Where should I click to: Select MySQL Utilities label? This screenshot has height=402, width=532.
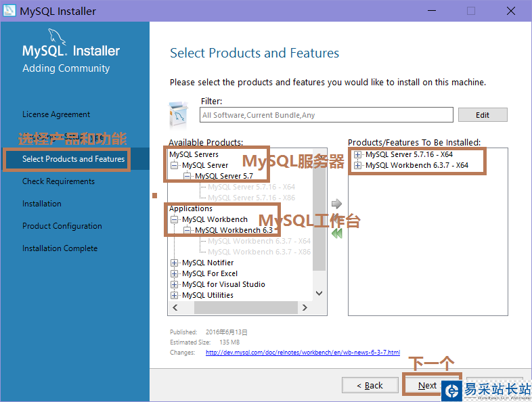(208, 296)
